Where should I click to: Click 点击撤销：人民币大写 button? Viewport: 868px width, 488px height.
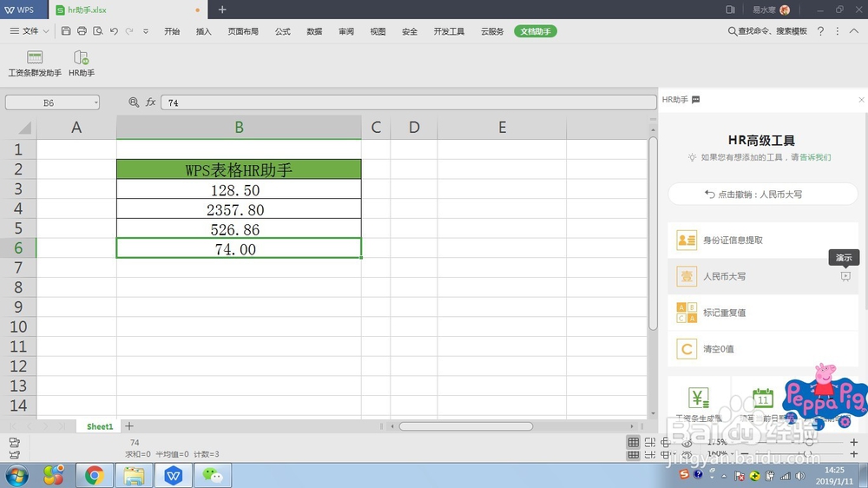pos(763,195)
